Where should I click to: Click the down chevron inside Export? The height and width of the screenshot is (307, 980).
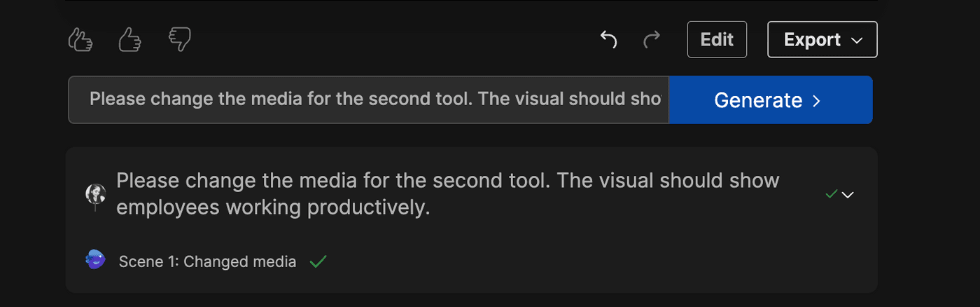click(x=857, y=41)
